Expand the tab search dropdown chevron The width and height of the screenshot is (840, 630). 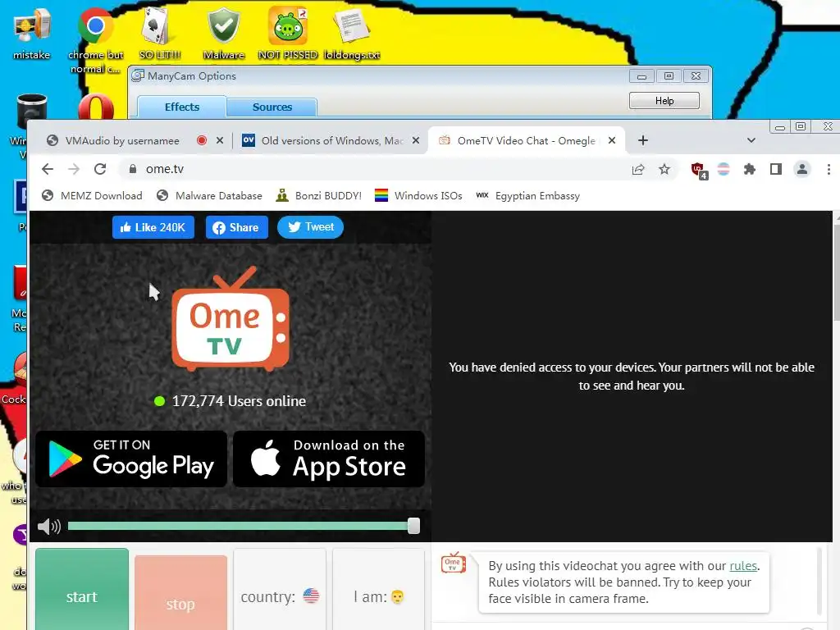coord(751,140)
